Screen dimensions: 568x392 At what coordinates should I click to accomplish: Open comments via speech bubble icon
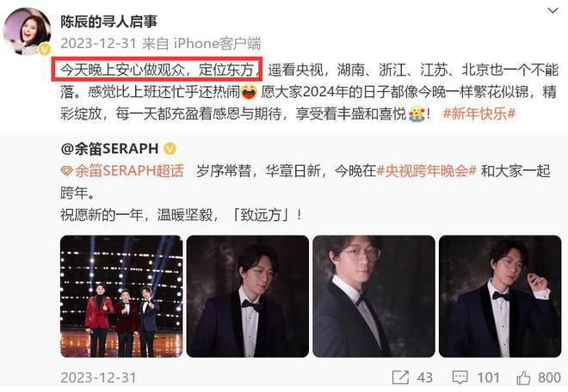[x=460, y=377]
